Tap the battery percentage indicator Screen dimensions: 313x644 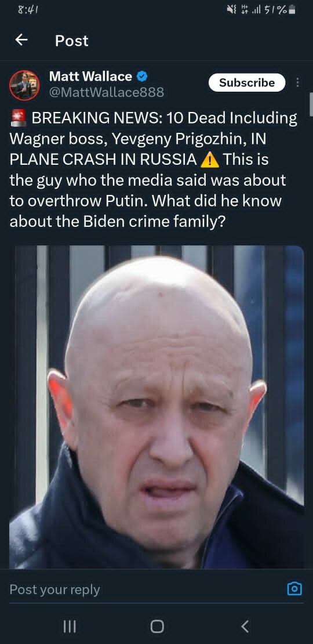point(277,9)
